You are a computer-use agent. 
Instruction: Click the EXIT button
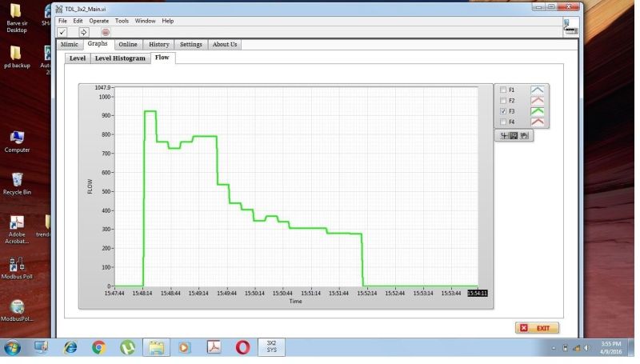(x=537, y=328)
